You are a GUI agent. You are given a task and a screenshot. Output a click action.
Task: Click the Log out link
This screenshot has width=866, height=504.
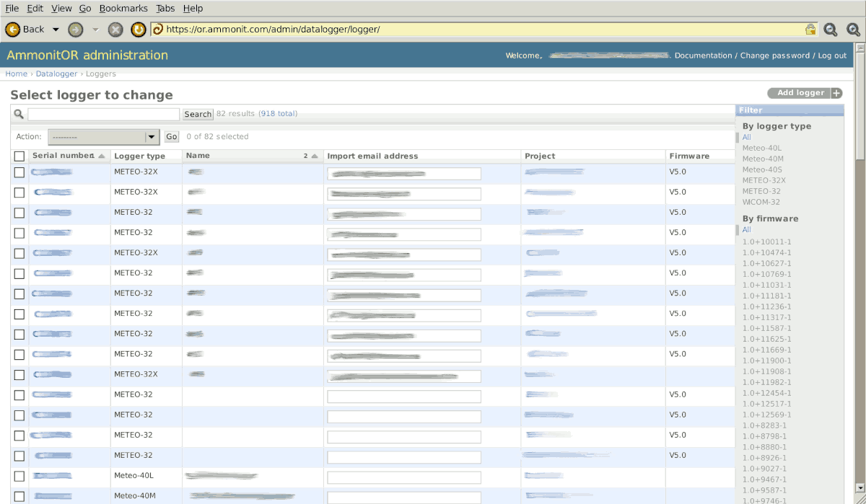(x=834, y=55)
